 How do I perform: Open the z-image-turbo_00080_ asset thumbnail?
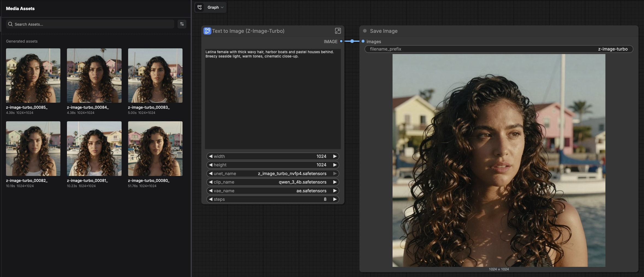[x=155, y=149]
